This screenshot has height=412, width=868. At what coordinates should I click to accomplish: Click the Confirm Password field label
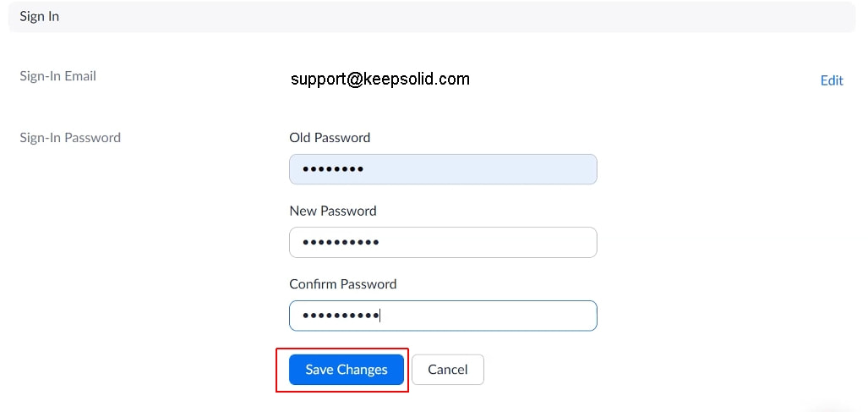click(x=342, y=284)
